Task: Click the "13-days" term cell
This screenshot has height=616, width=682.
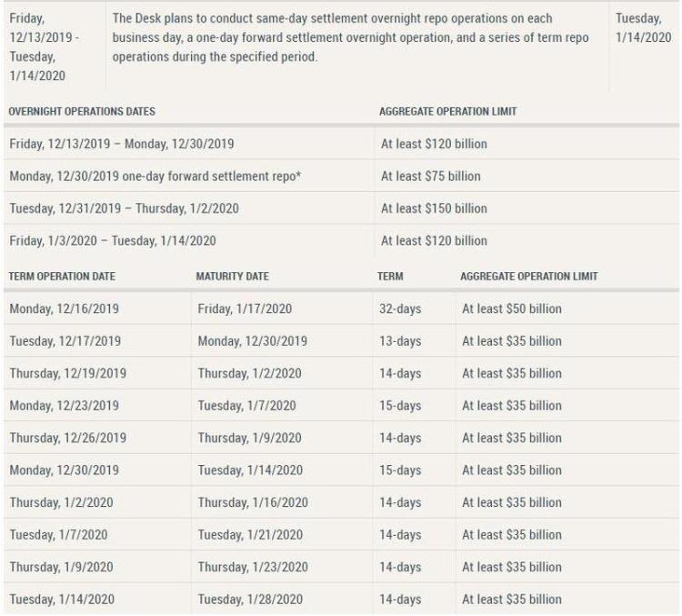Action: [x=400, y=341]
